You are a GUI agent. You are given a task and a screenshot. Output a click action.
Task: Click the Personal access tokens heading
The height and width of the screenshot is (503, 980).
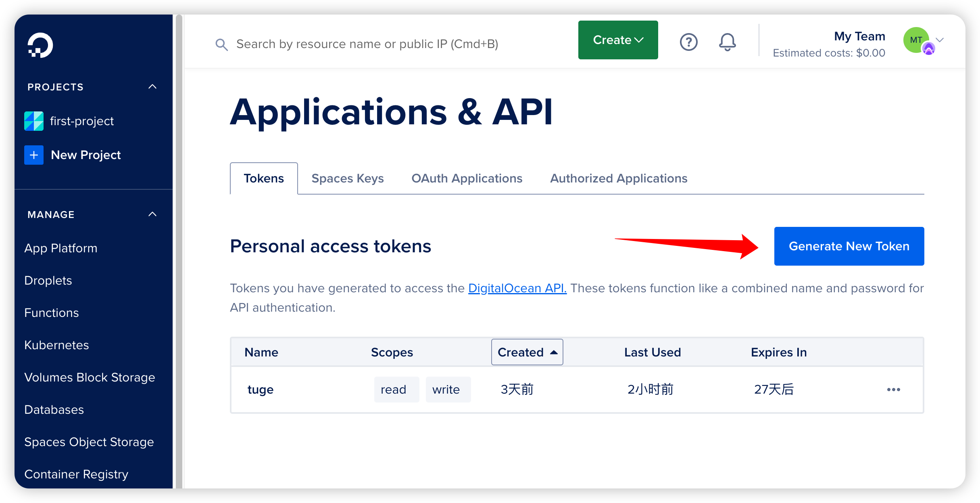click(x=330, y=246)
